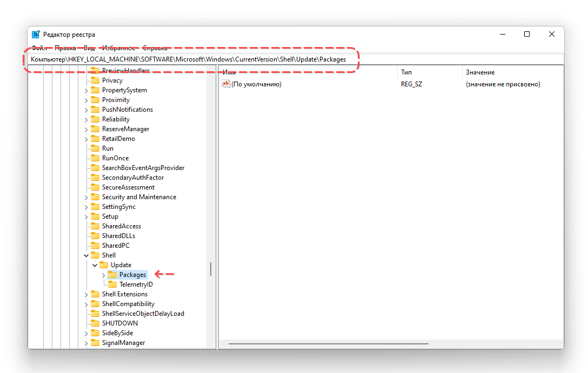This screenshot has width=588, height=373.
Task: Click the TelemetryID folder icon
Action: coord(112,284)
